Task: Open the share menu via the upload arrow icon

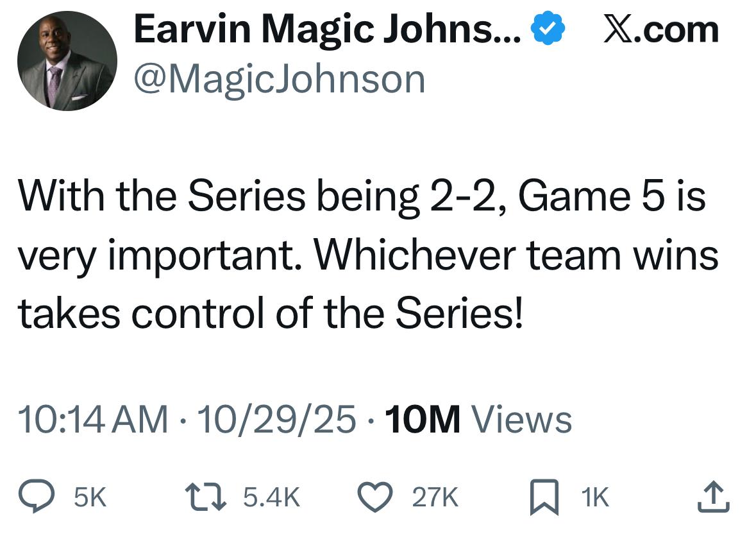Action: point(714,497)
